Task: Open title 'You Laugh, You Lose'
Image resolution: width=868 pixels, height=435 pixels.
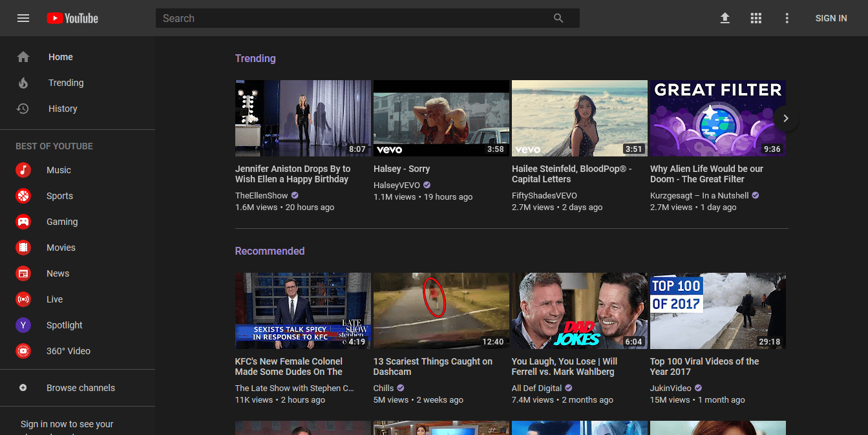Action: pyautogui.click(x=564, y=366)
